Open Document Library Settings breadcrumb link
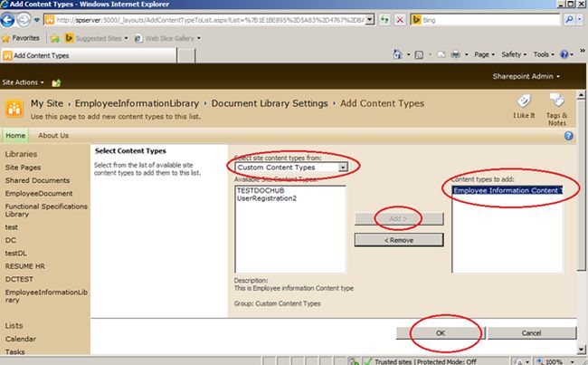The image size is (588, 365). (270, 103)
